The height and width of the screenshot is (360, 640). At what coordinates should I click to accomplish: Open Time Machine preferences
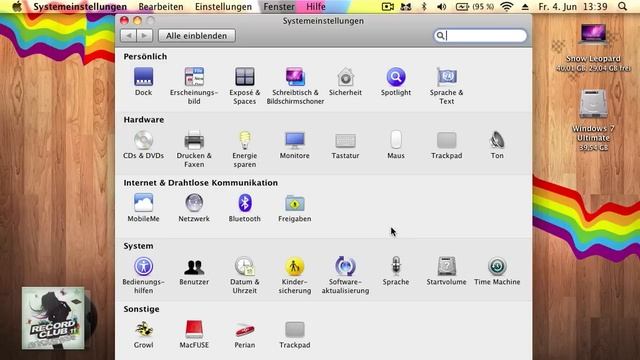click(x=497, y=271)
